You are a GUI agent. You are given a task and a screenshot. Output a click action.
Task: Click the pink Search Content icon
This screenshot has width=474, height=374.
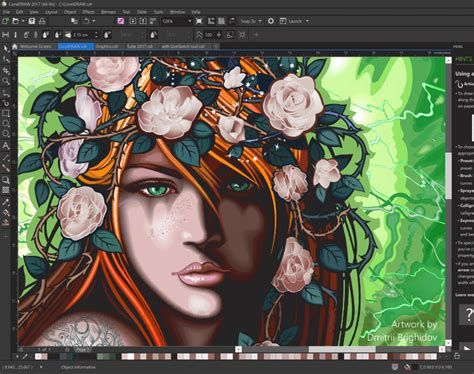tap(121, 21)
